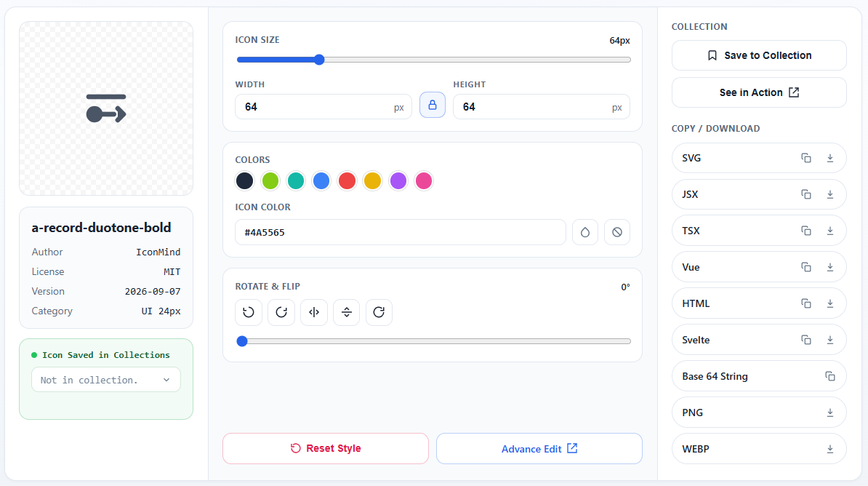This screenshot has height=486, width=868.
Task: Download the Vue file
Action: tap(829, 267)
